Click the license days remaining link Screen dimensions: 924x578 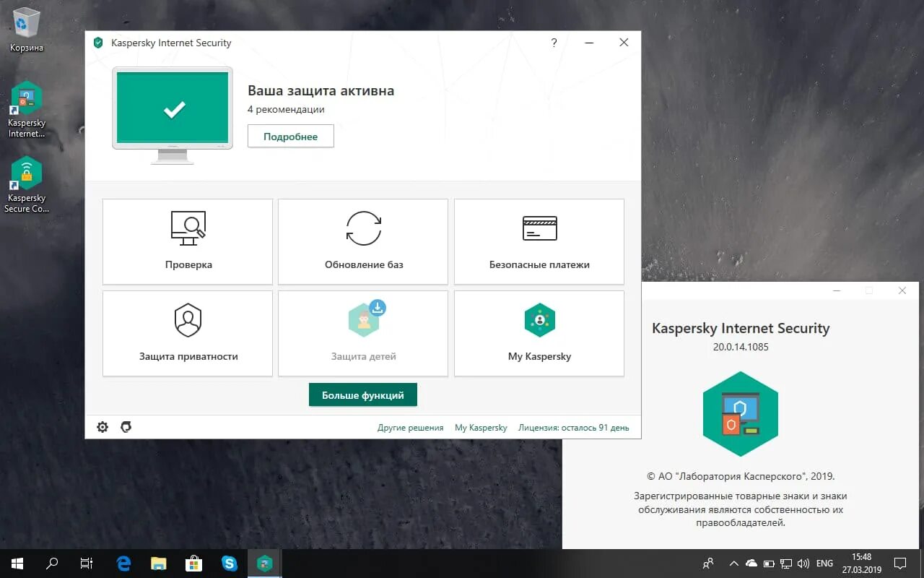[574, 428]
